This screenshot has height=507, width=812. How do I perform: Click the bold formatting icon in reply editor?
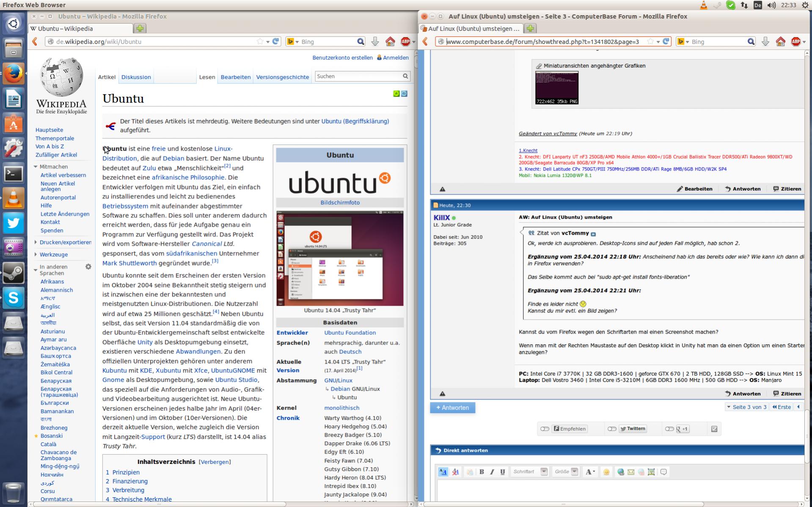click(482, 472)
